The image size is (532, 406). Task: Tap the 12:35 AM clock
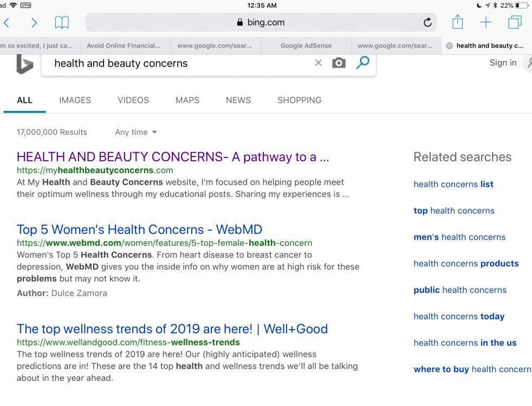(x=262, y=5)
